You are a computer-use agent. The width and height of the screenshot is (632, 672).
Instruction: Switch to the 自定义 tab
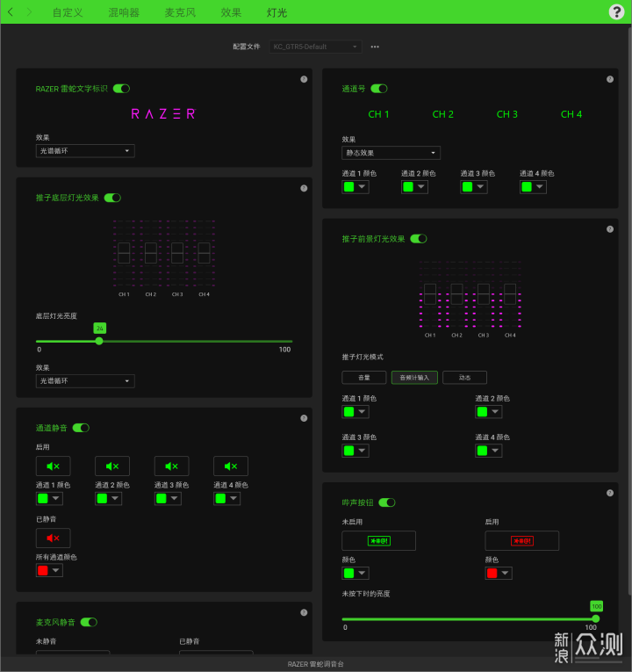[68, 12]
